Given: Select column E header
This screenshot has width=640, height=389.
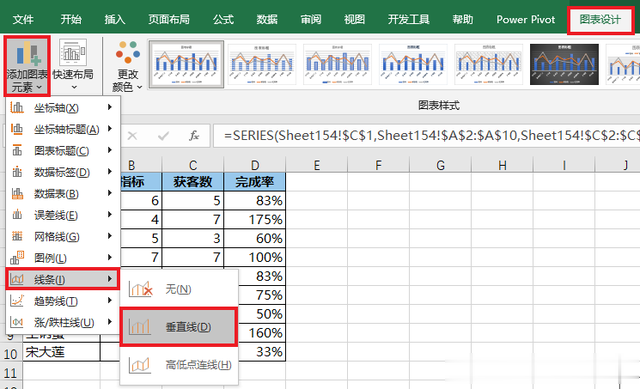Looking at the screenshot, I should click(317, 165).
